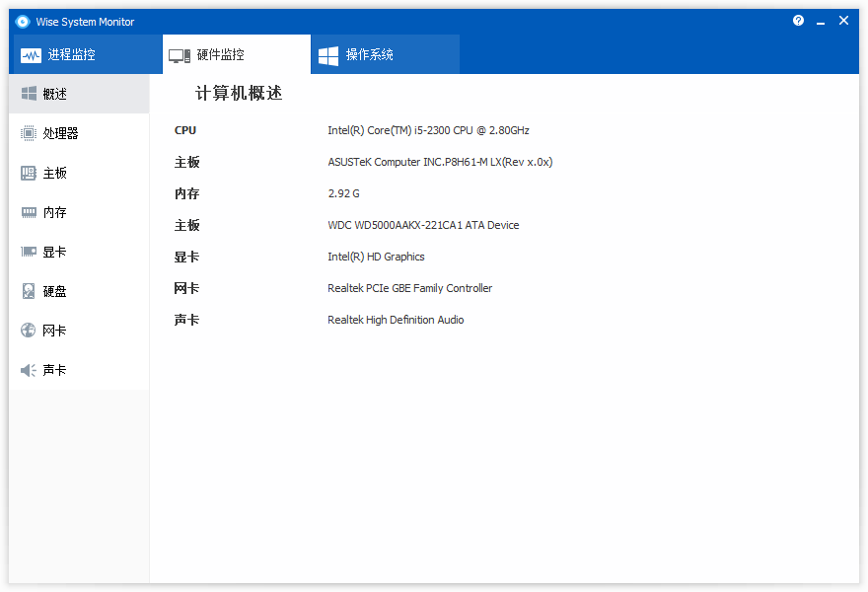Select the Sound card (声卡) sidebar icon
The height and width of the screenshot is (592, 868).
click(x=27, y=369)
